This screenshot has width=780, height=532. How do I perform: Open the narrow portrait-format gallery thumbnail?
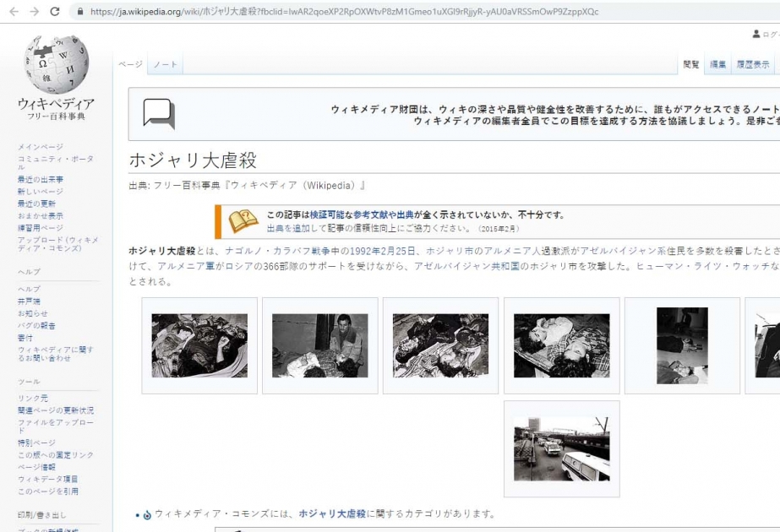coord(682,345)
